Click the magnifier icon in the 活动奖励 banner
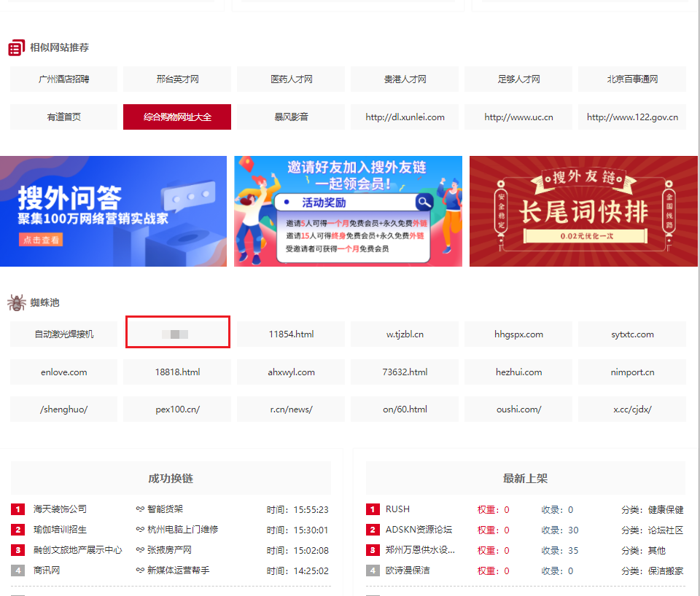The height and width of the screenshot is (596, 700). coord(424,203)
